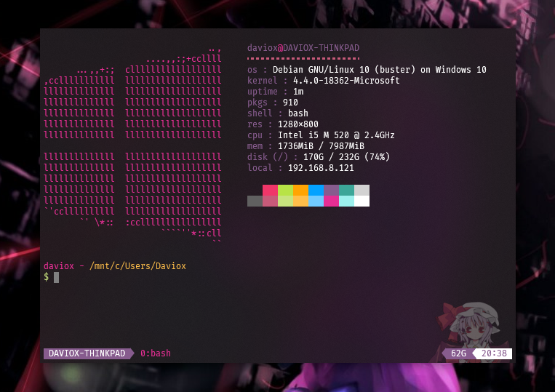
Task: Click the res value 1280×800
Action: pyautogui.click(x=298, y=124)
